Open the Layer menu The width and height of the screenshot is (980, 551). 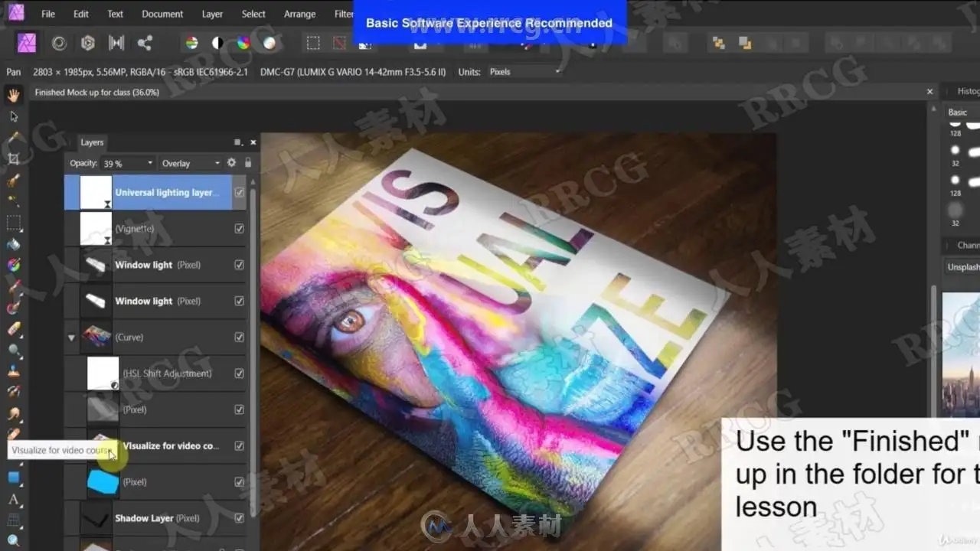point(212,14)
